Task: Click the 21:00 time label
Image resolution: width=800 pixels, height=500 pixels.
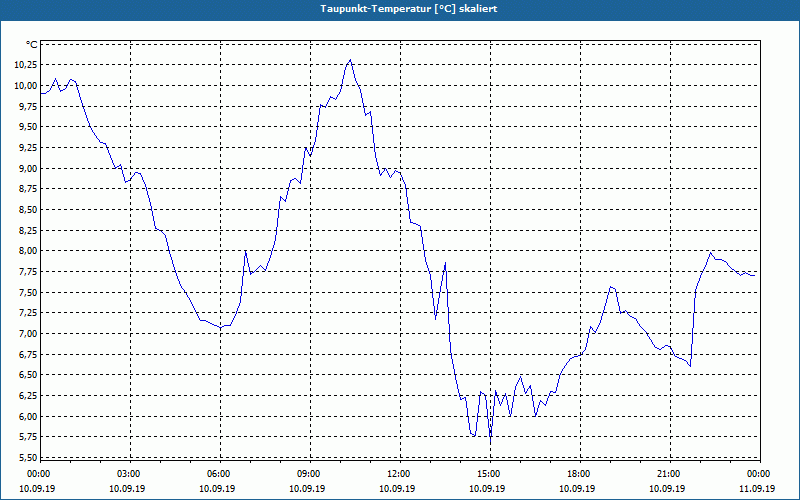Action: (x=669, y=474)
